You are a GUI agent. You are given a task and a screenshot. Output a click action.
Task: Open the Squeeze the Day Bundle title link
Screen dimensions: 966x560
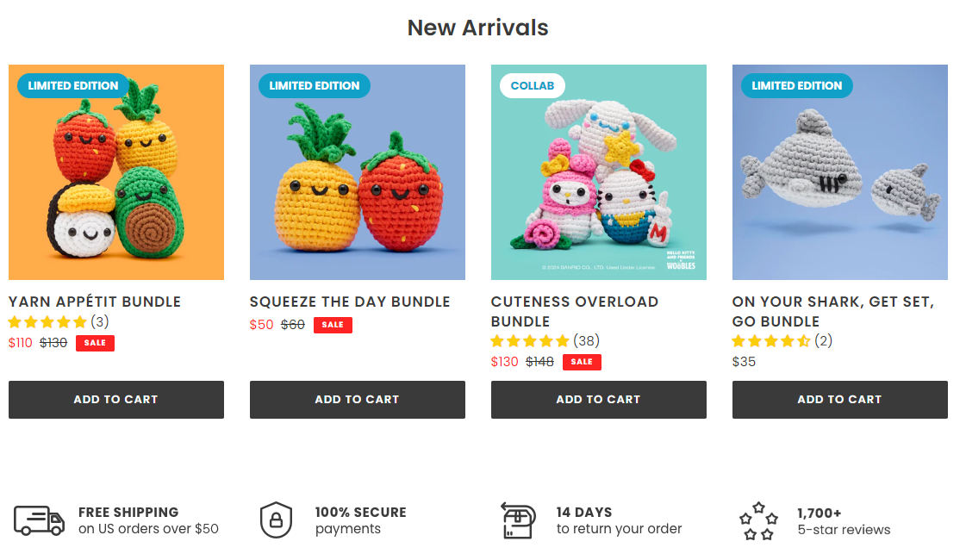click(350, 302)
